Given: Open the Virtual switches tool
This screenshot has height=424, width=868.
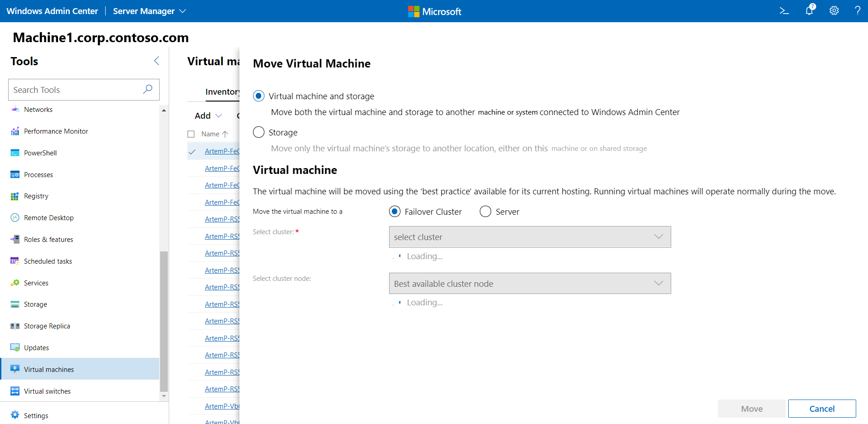Looking at the screenshot, I should 47,391.
